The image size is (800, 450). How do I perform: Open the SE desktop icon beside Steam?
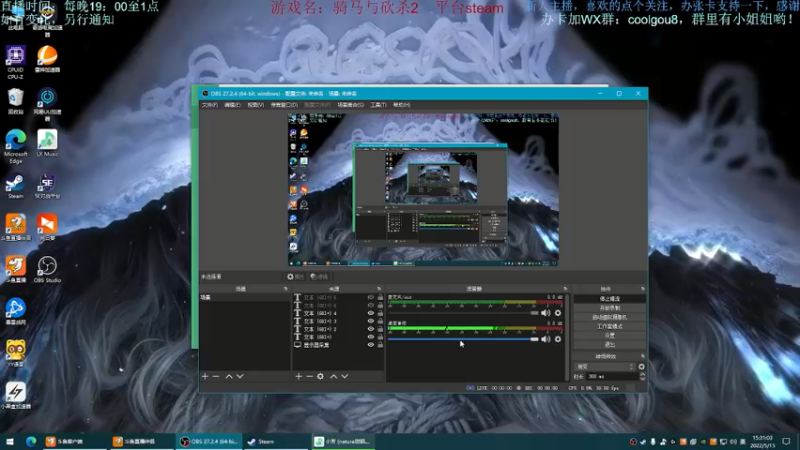click(47, 186)
